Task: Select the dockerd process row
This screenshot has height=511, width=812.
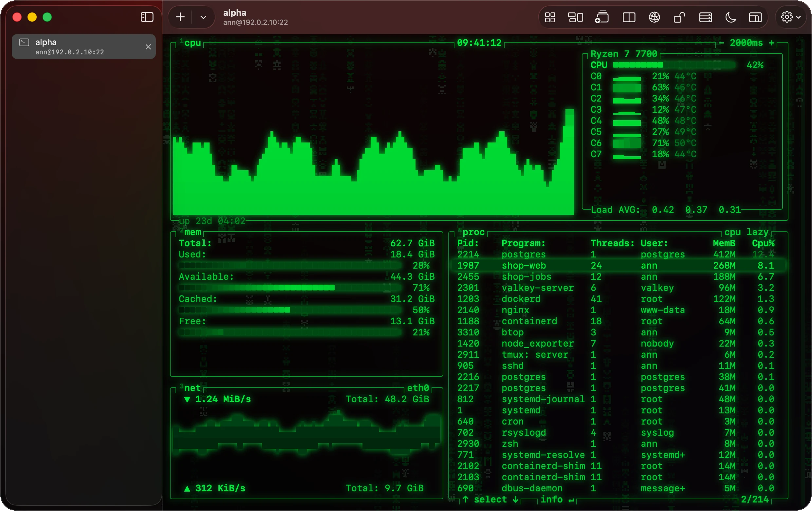Action: [x=618, y=299]
